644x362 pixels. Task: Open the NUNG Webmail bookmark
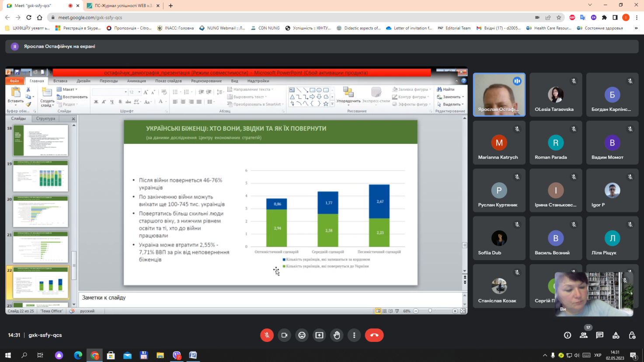pyautogui.click(x=222, y=28)
